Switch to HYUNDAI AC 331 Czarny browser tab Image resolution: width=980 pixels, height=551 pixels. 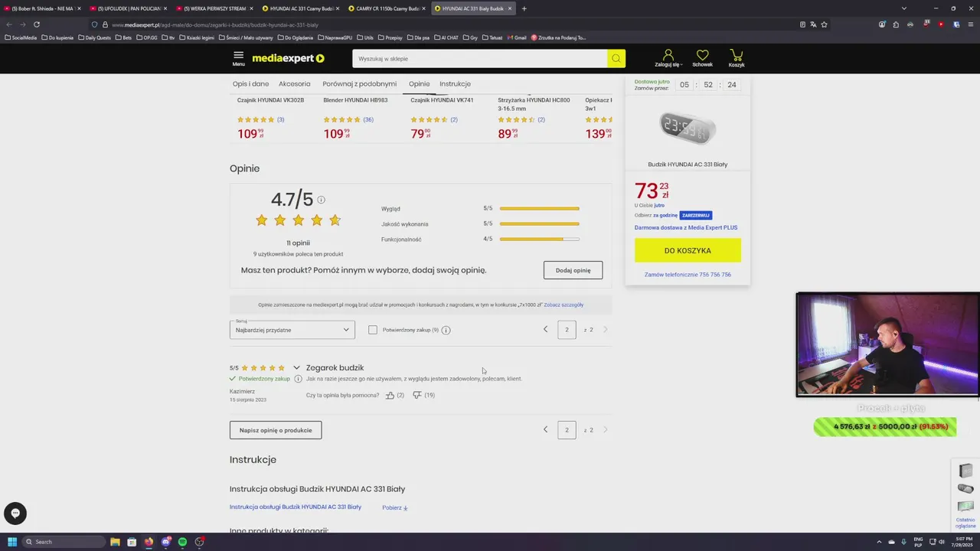300,8
